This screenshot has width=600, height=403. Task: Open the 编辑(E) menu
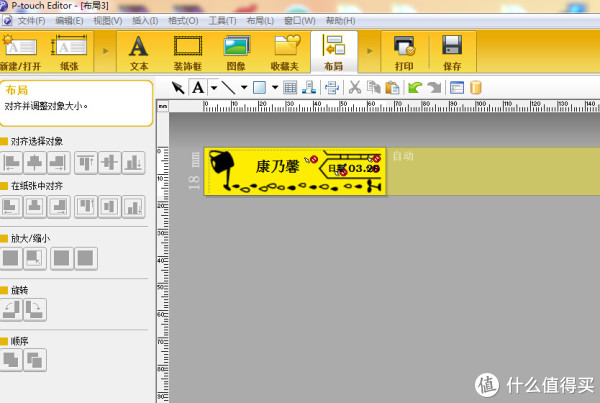pyautogui.click(x=69, y=21)
